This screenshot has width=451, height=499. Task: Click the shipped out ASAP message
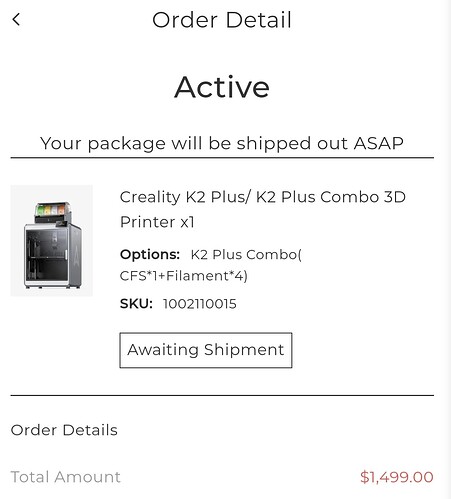pos(222,143)
